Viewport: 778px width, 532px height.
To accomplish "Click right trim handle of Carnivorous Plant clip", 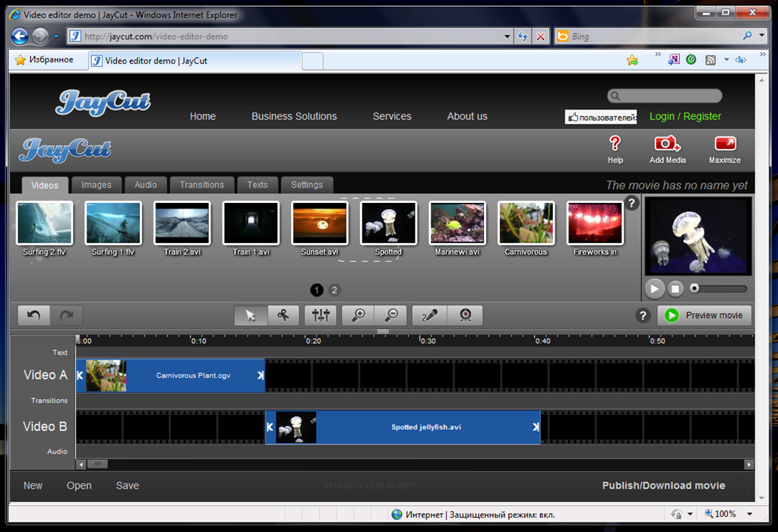I will pos(261,375).
